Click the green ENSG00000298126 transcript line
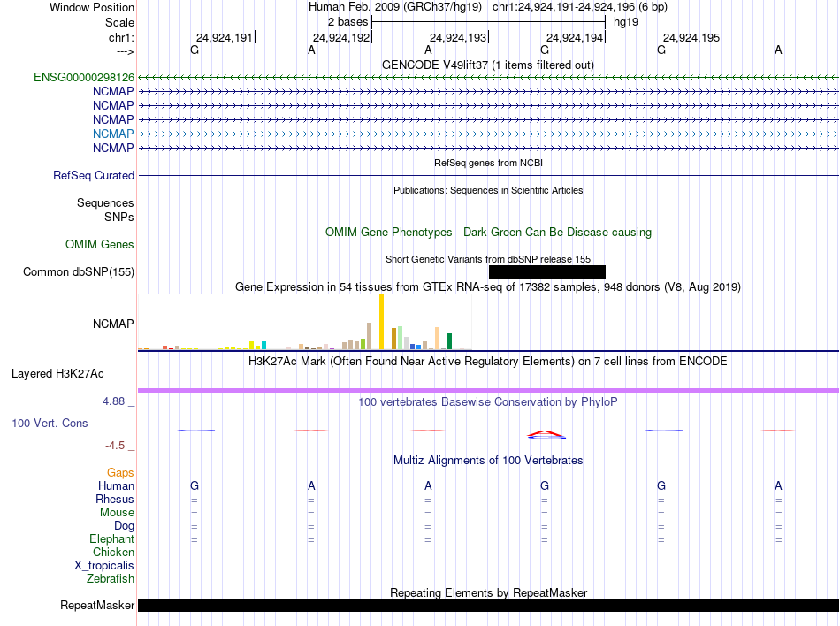This screenshot has width=840, height=626. point(488,78)
